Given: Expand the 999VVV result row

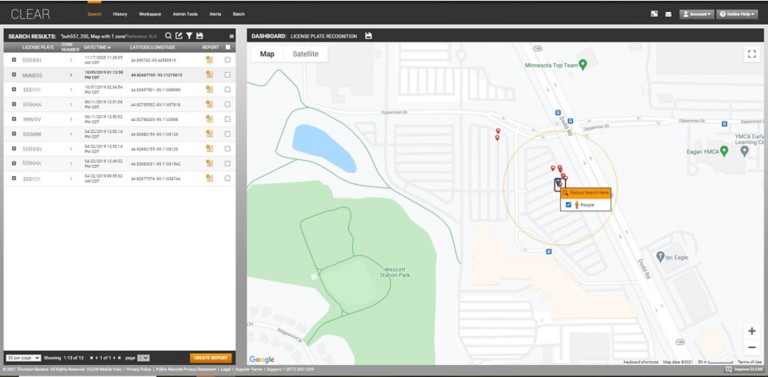Looking at the screenshot, I should pos(14,119).
